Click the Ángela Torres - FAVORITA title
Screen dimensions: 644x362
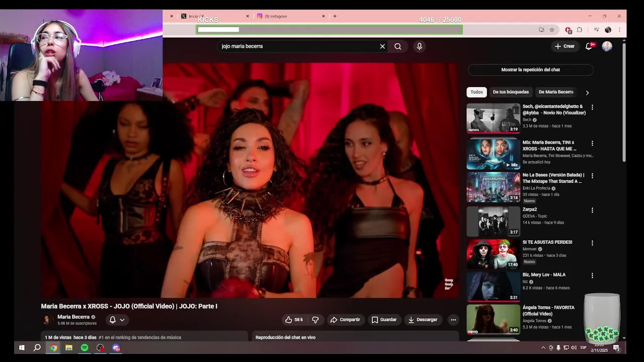tap(548, 311)
